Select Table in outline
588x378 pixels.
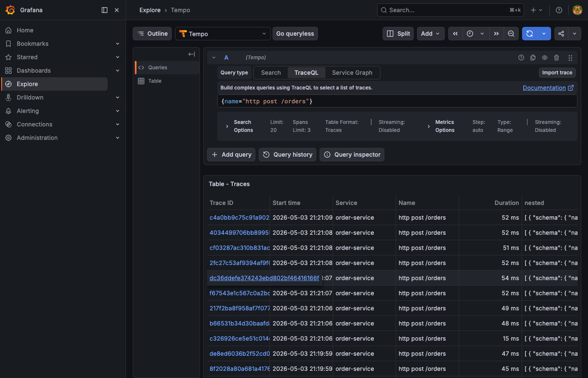(167, 81)
